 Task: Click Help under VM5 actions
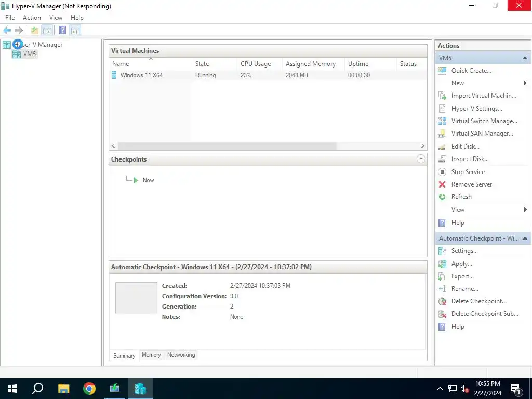click(458, 223)
